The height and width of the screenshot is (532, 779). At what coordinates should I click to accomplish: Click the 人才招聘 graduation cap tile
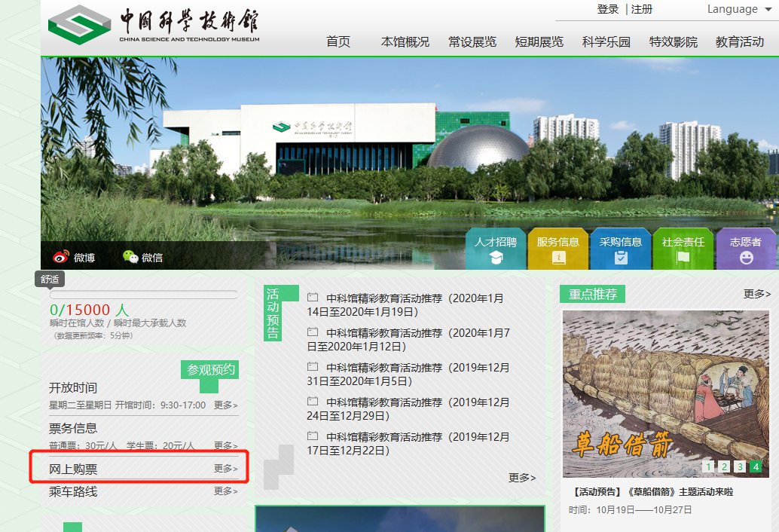pos(495,249)
